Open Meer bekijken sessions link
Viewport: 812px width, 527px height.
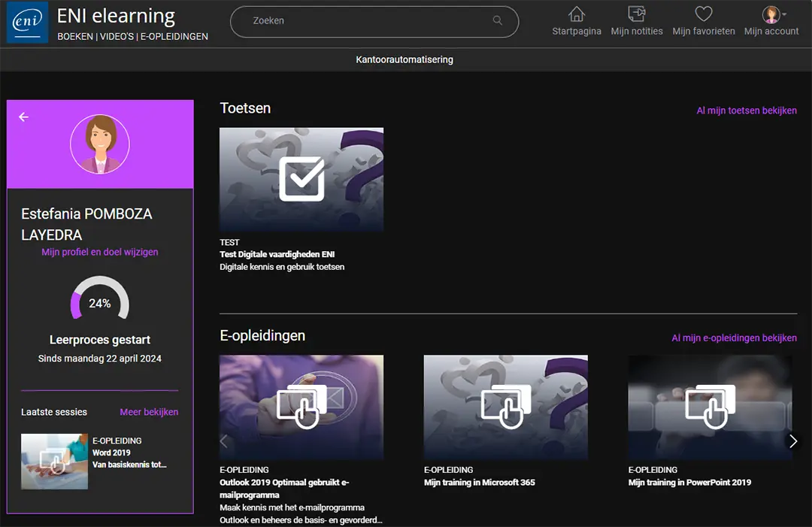(149, 412)
